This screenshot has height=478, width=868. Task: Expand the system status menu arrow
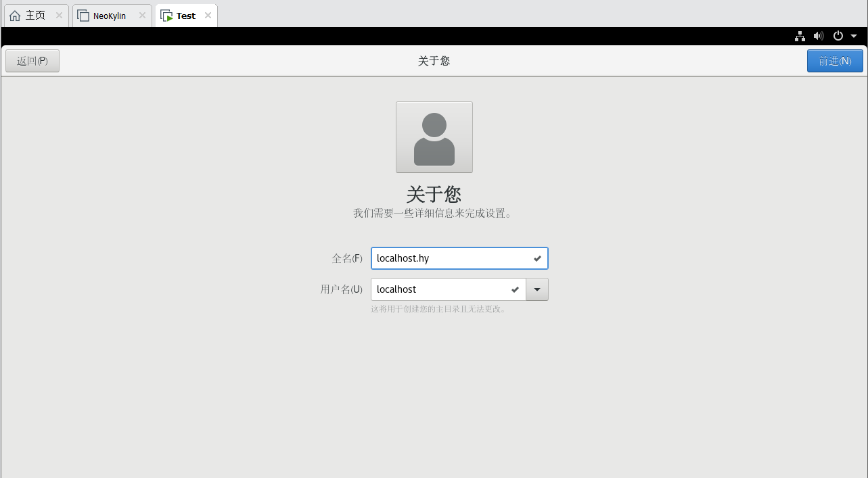[x=853, y=36]
